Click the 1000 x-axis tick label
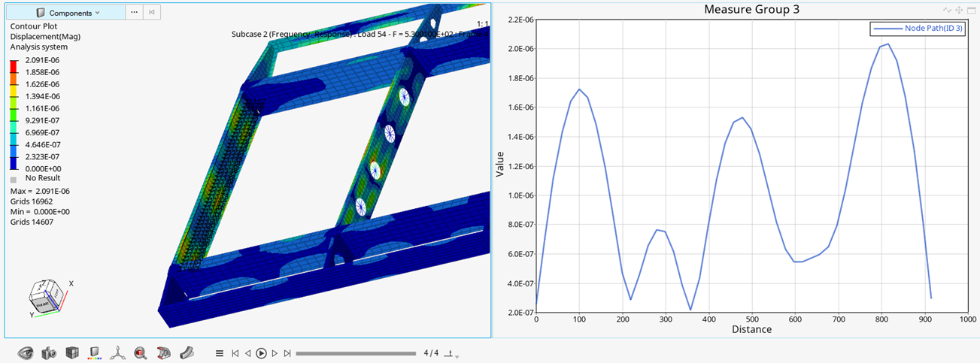The image size is (980, 363). point(968,319)
